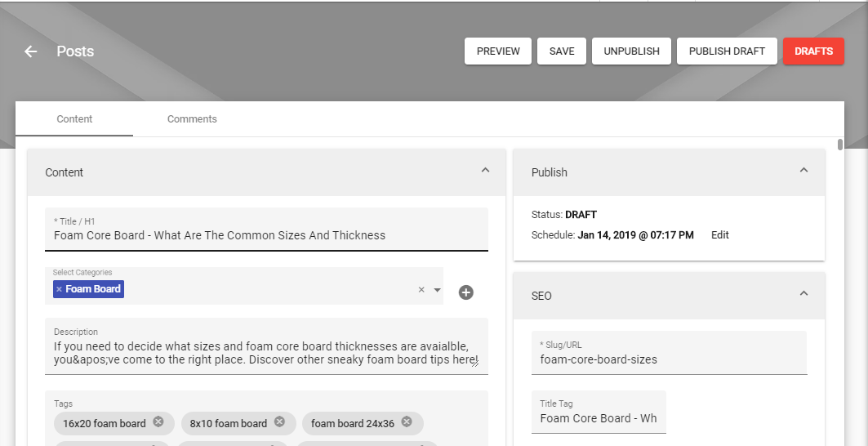Collapse the SEO panel chevron

[804, 293]
